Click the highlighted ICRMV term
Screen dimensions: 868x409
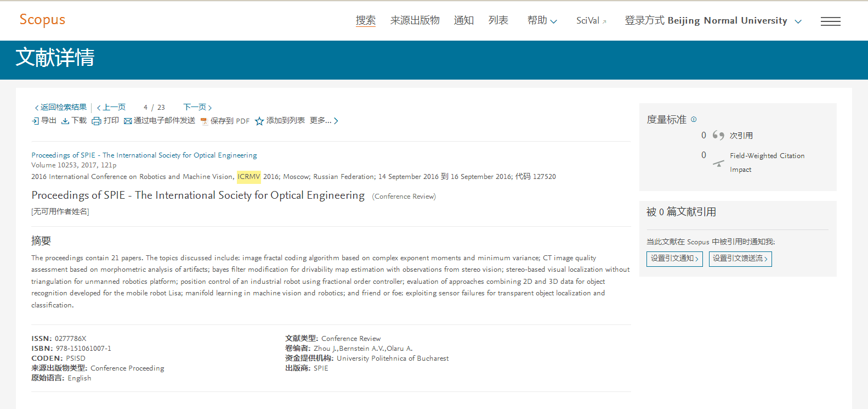(x=249, y=176)
